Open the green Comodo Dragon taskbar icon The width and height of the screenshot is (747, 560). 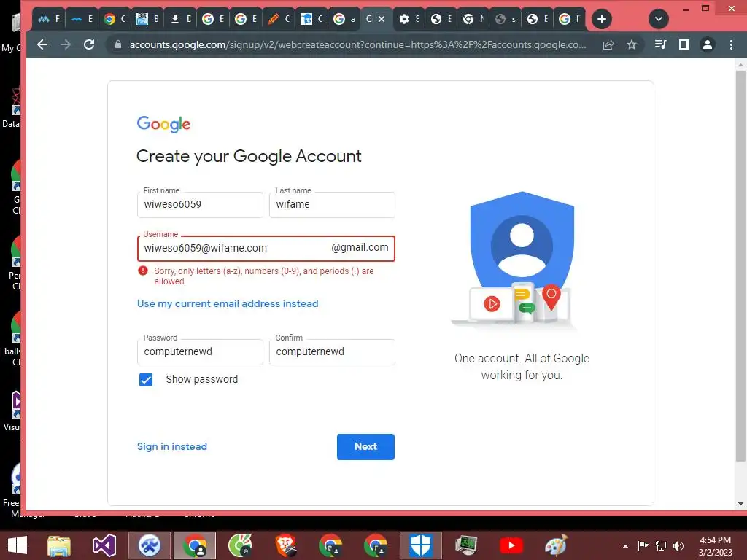(240, 545)
